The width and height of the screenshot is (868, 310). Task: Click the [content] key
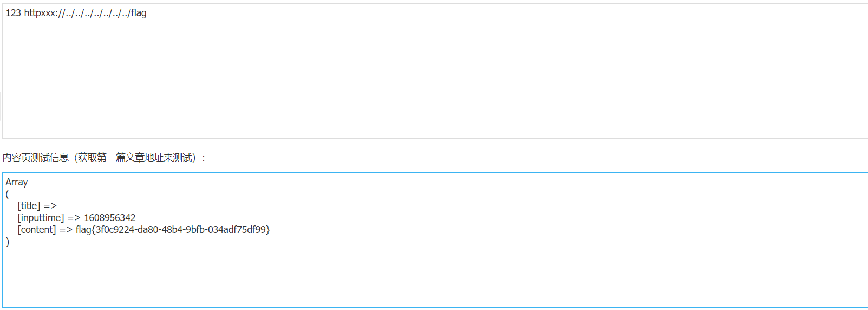click(37, 230)
